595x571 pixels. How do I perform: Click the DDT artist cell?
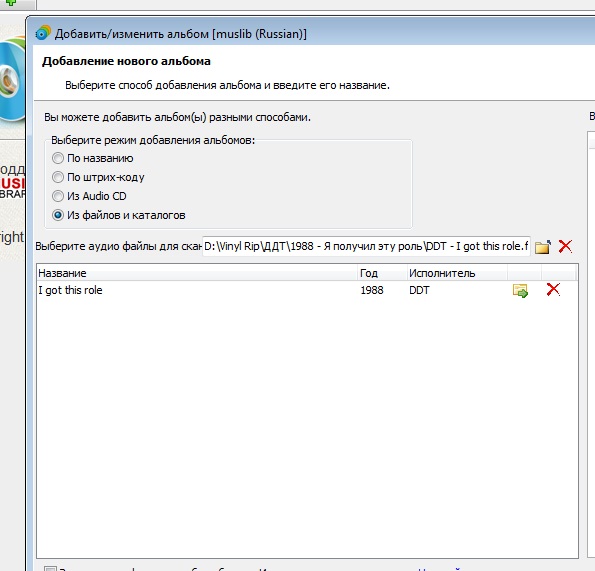419,290
